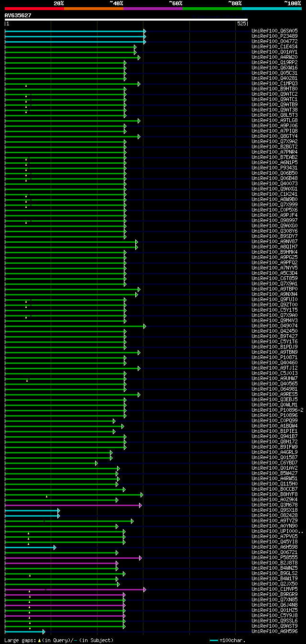Select the UniRef100_P10896-2 isoform entry
The height and width of the screenshot is (644, 306).
pos(278,410)
